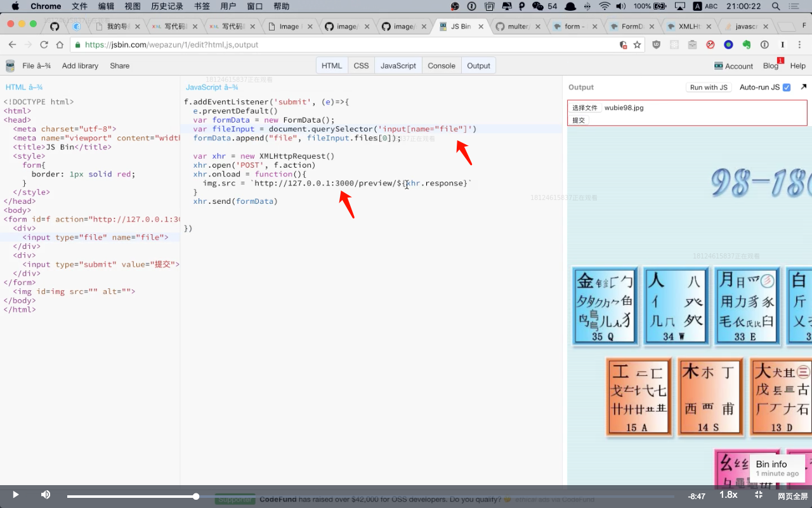
Task: Open Spotlight search in the menu bar
Action: point(776,6)
